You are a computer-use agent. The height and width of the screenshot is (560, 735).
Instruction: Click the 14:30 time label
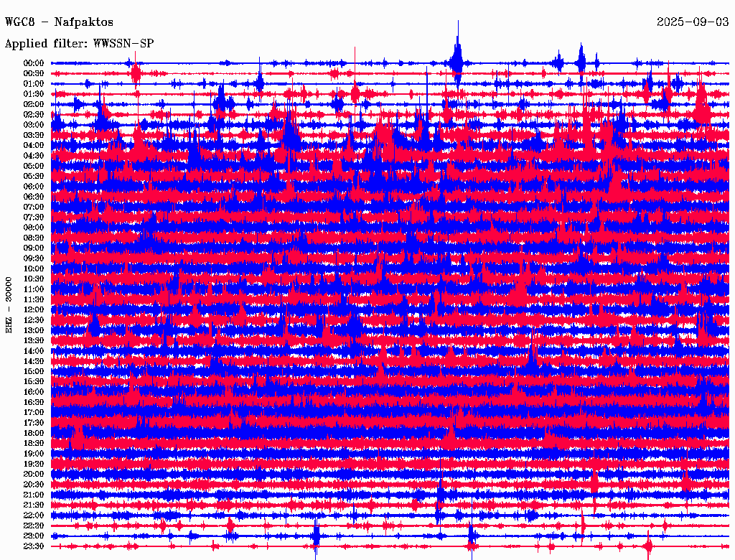[34, 362]
